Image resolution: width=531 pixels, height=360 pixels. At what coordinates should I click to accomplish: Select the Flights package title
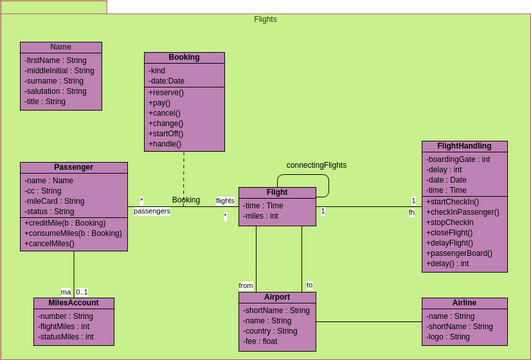pos(266,19)
